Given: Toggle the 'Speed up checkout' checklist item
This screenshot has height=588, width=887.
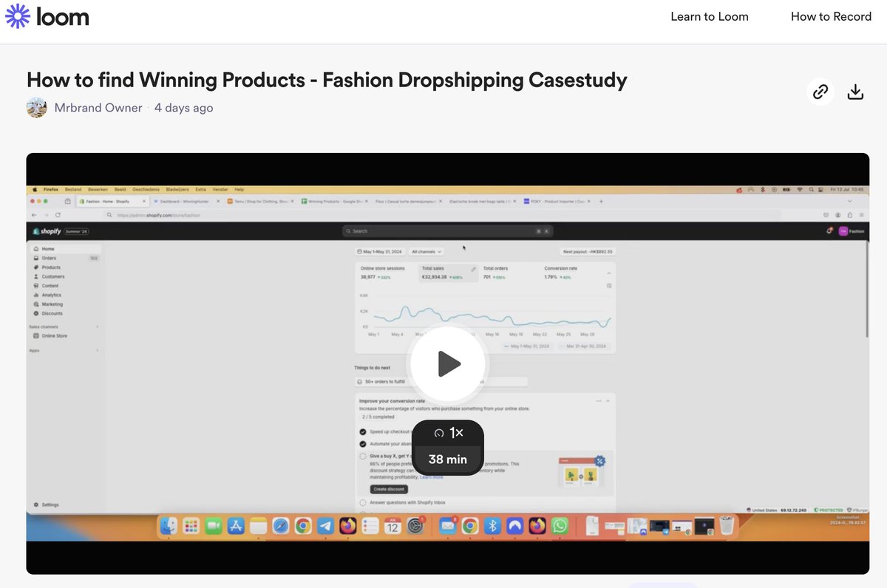Looking at the screenshot, I should [363, 431].
